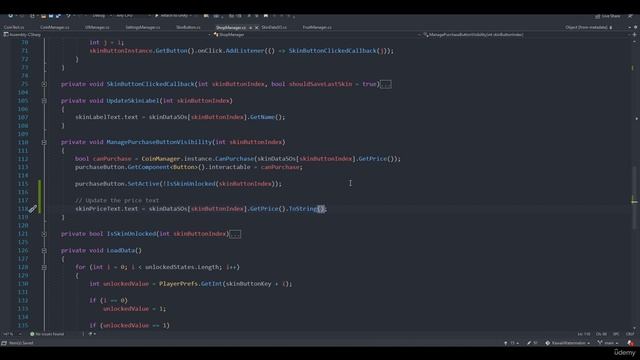Switch to the CoinManager.cs tab

tap(55, 27)
